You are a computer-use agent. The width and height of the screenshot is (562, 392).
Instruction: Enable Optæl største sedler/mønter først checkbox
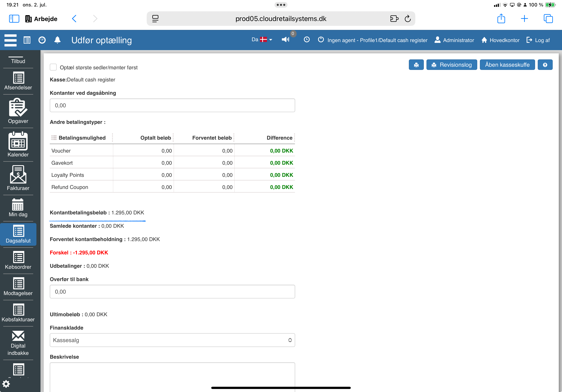click(53, 67)
